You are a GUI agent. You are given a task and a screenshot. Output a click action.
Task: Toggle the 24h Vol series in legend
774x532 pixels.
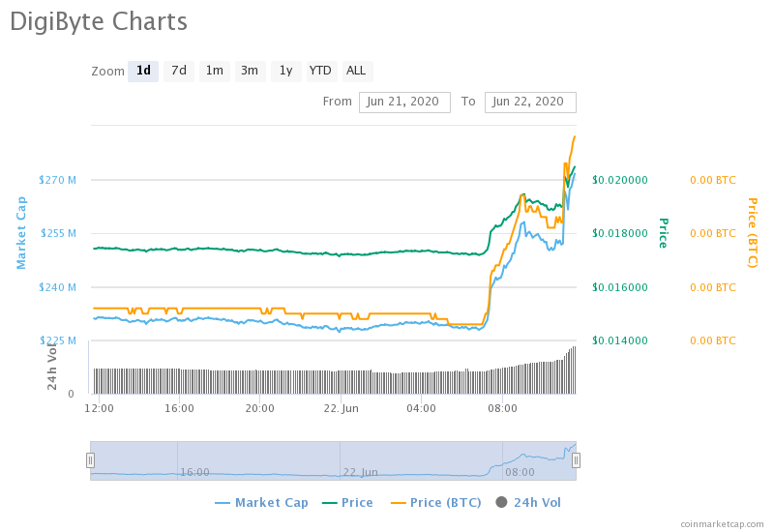(528, 503)
